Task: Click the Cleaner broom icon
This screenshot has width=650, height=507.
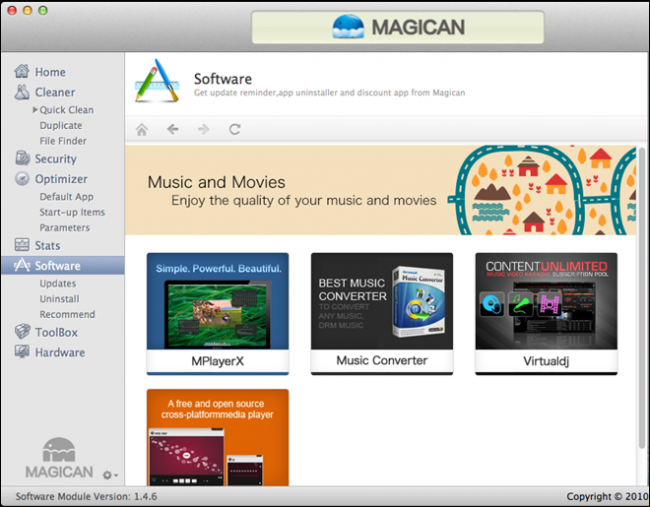Action: click(22, 92)
